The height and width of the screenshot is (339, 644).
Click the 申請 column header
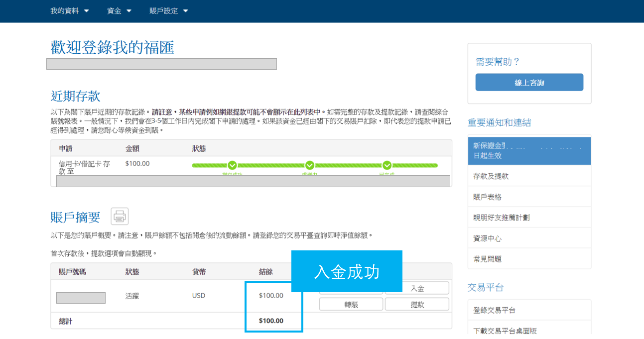[66, 148]
